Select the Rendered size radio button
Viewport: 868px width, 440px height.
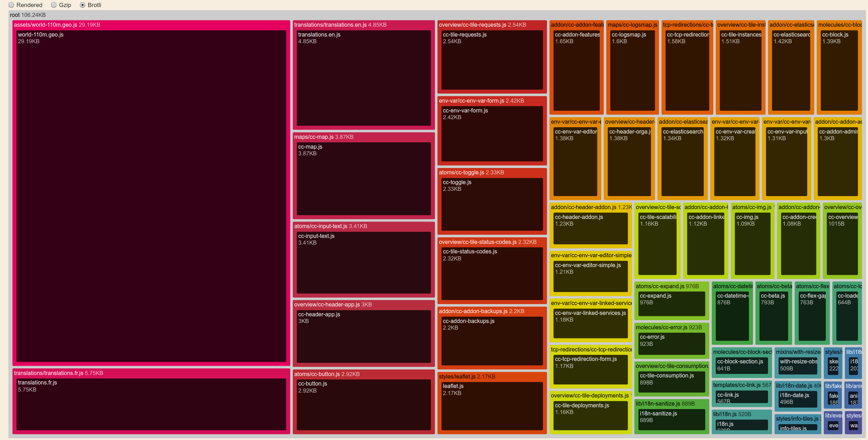pos(12,5)
